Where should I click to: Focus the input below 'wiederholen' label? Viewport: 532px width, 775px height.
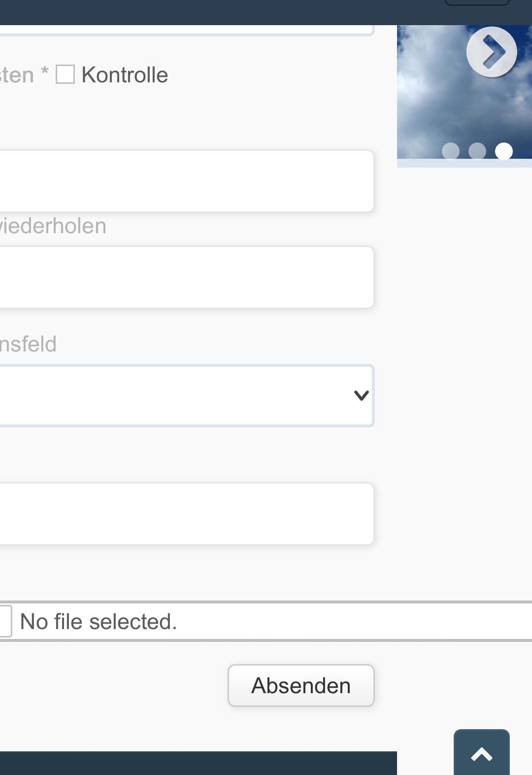(x=186, y=277)
